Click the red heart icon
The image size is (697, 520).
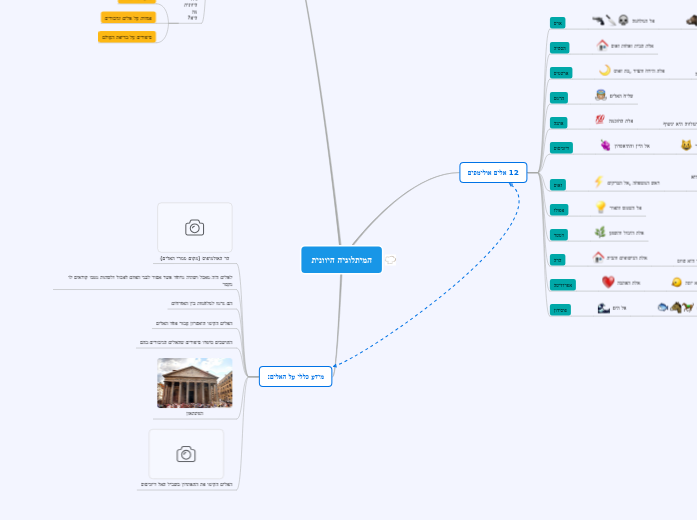pos(607,282)
